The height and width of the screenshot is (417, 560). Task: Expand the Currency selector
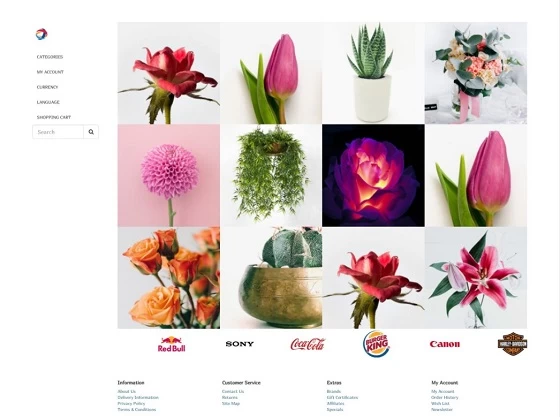47,87
